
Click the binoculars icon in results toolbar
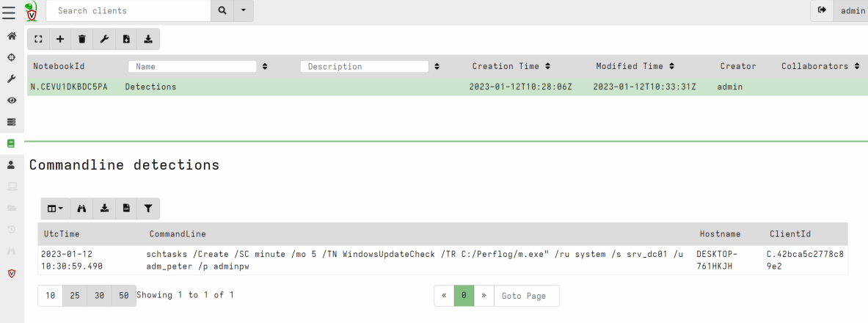81,208
